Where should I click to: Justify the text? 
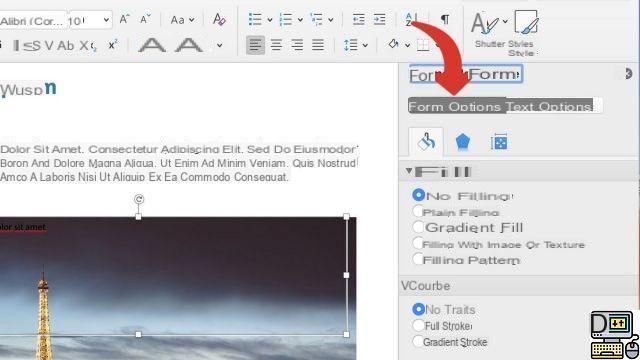click(x=318, y=44)
